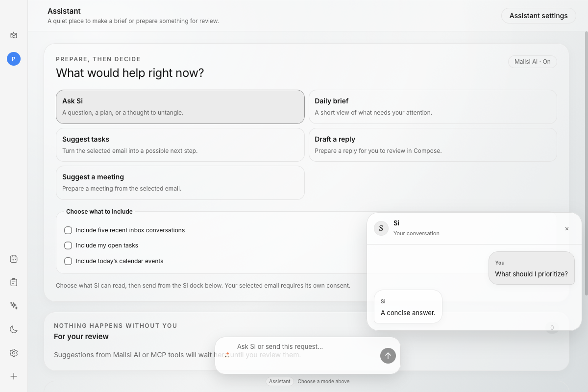The image size is (588, 392).
Task: Open the calendar icon in sidebar
Action: click(14, 259)
